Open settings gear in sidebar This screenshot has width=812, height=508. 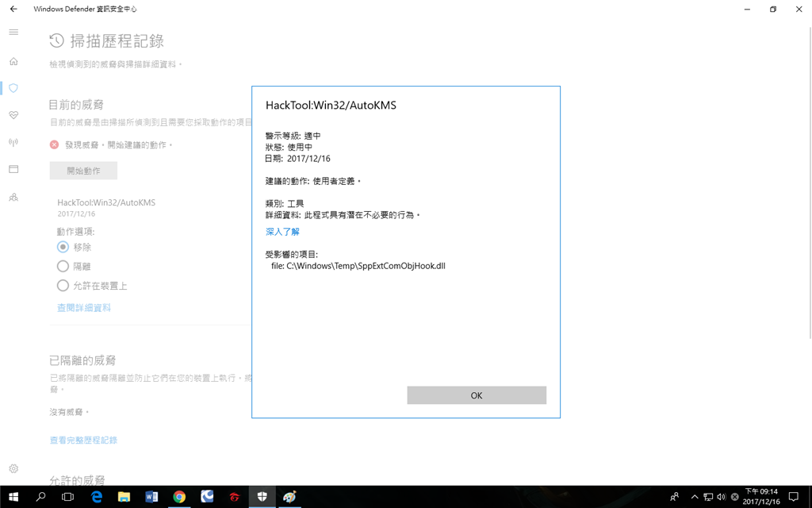[x=13, y=468]
